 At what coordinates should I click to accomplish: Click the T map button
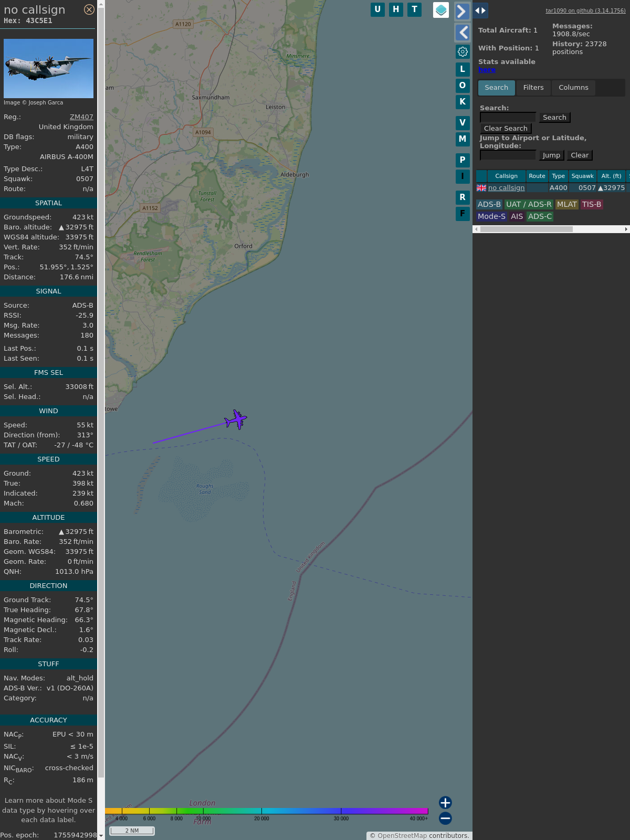tap(415, 9)
